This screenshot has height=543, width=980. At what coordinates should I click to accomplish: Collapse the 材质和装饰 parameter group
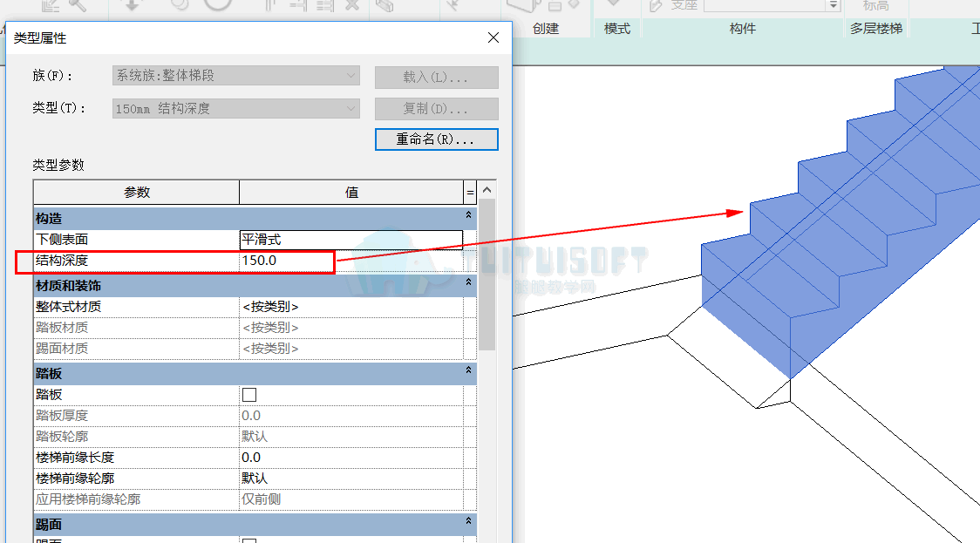point(468,282)
